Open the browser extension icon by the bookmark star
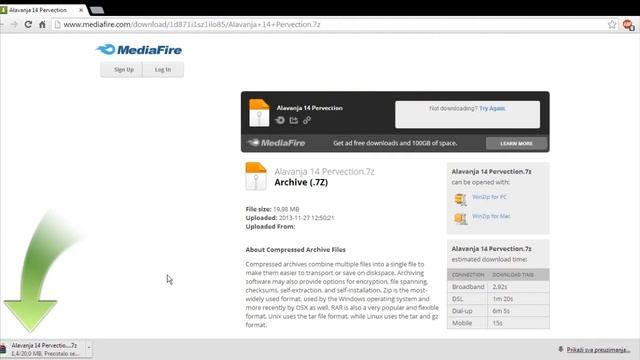 coord(628,25)
